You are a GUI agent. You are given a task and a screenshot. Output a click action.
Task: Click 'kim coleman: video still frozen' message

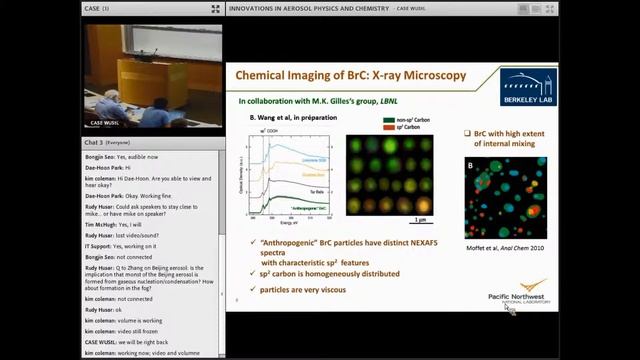coord(121,331)
